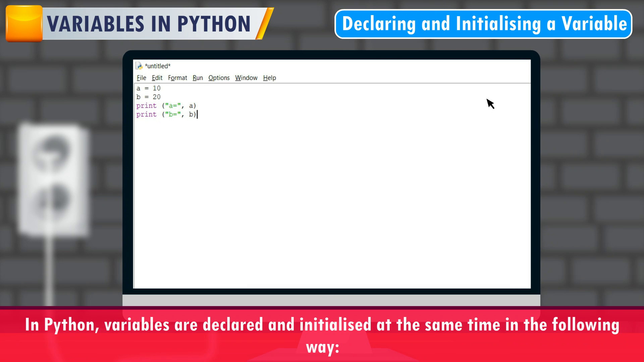Open the Options menu
The height and width of the screenshot is (362, 644).
click(219, 78)
